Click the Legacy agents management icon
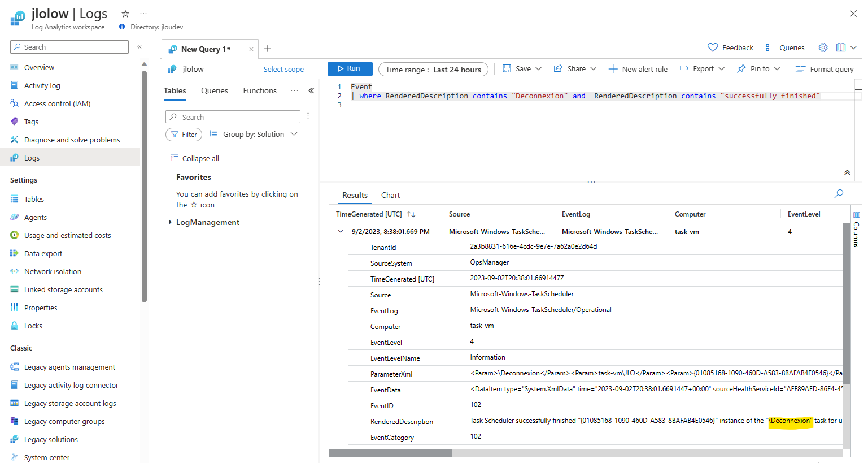The width and height of the screenshot is (868, 463). pos(15,367)
